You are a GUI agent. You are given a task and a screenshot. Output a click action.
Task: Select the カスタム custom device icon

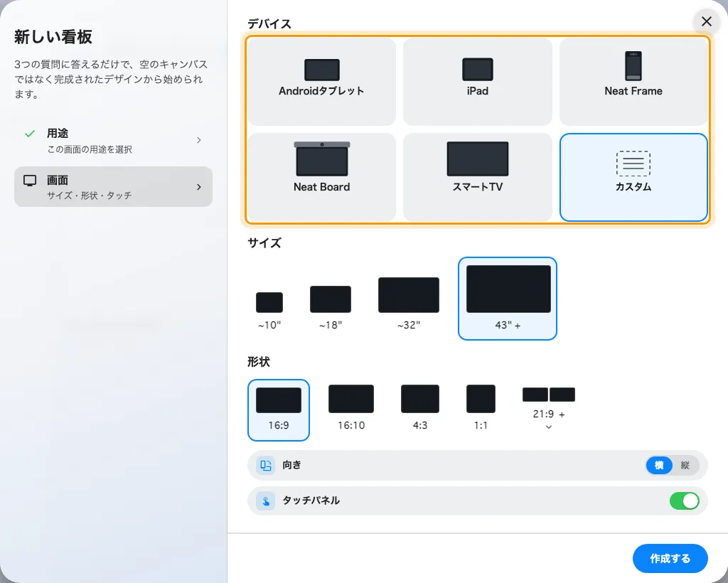[x=633, y=164]
